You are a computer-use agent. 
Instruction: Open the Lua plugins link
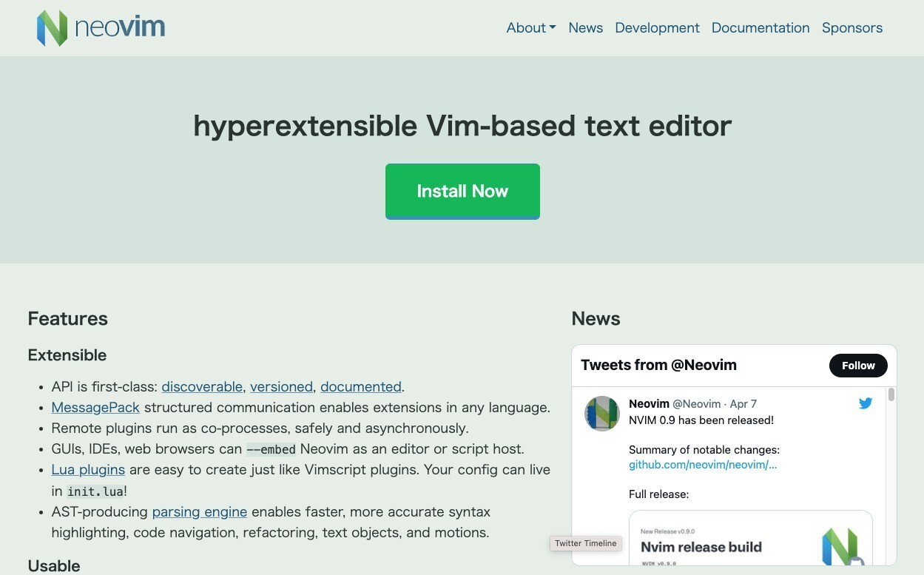click(x=87, y=469)
